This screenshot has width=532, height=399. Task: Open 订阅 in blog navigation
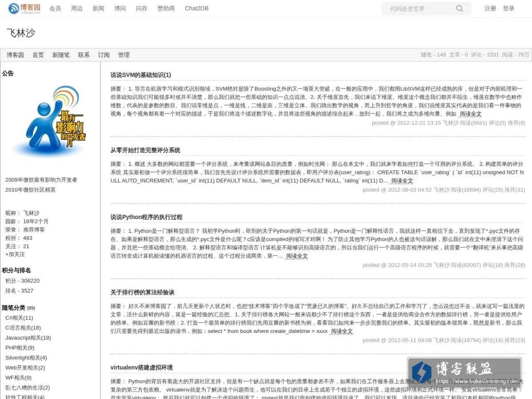tap(104, 55)
